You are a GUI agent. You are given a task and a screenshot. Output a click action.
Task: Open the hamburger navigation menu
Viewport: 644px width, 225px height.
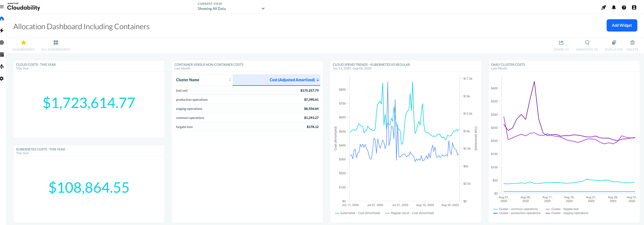[2, 7]
